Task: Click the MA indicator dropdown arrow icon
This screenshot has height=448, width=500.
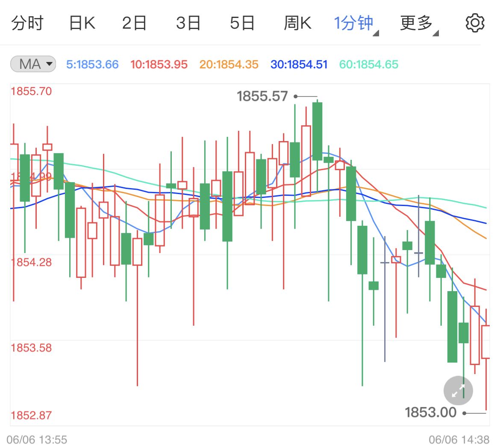Action: (x=49, y=64)
